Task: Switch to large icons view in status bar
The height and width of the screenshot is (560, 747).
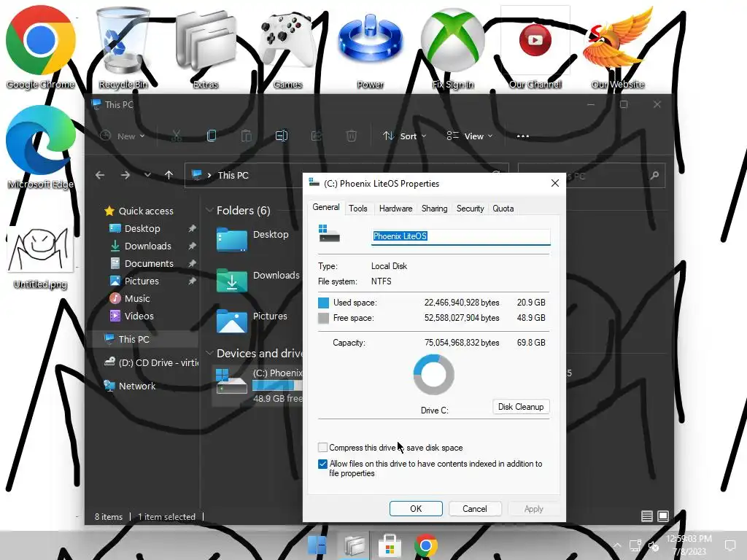Action: tap(663, 516)
